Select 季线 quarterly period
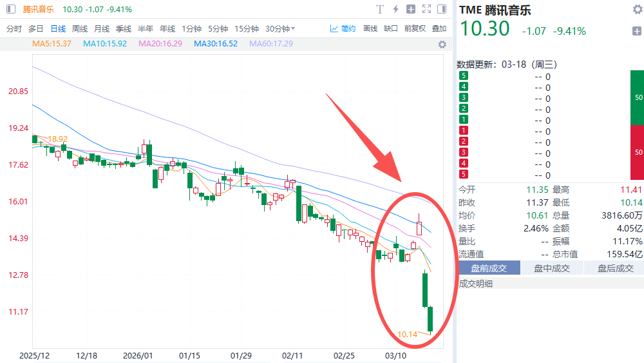Viewport: 644px width, 363px height. (x=124, y=29)
